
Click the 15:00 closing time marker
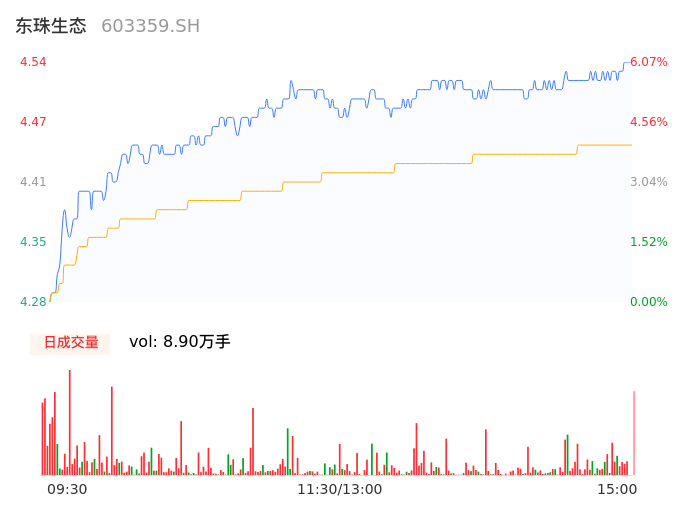(617, 489)
